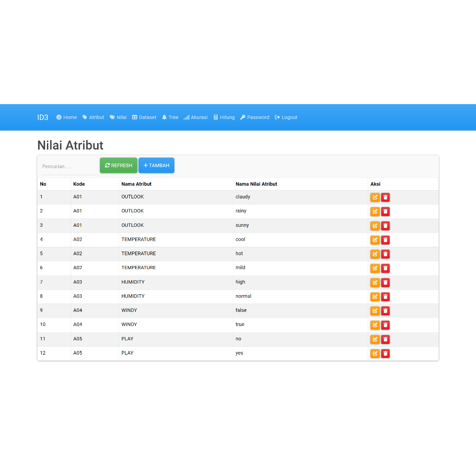Viewport: 476px width, 476px height.
Task: Delete the true windy row
Action: pos(385,325)
